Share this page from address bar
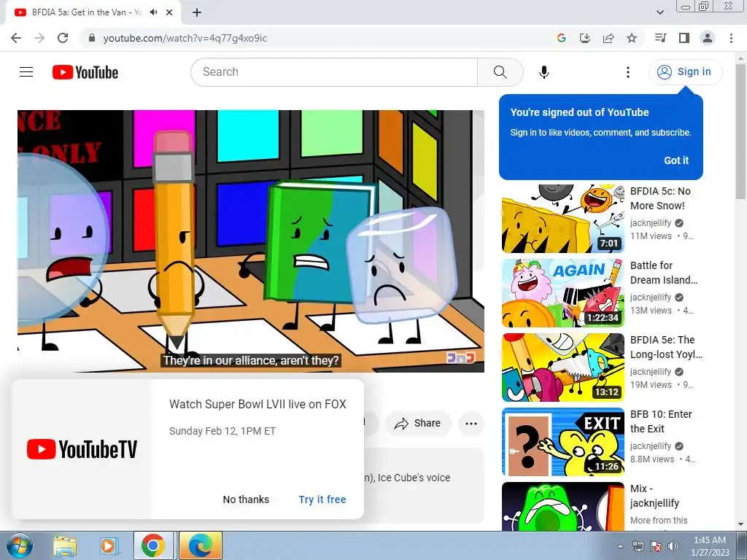747x560 pixels. point(608,38)
